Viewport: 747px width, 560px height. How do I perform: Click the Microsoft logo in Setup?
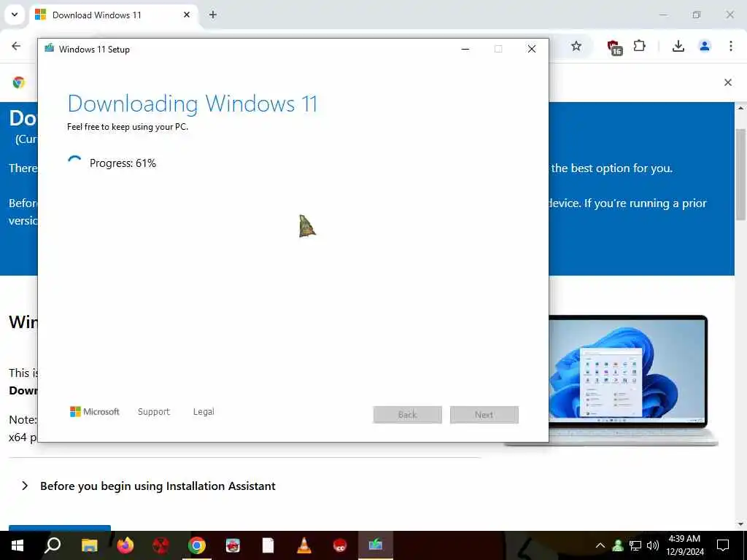coord(94,411)
